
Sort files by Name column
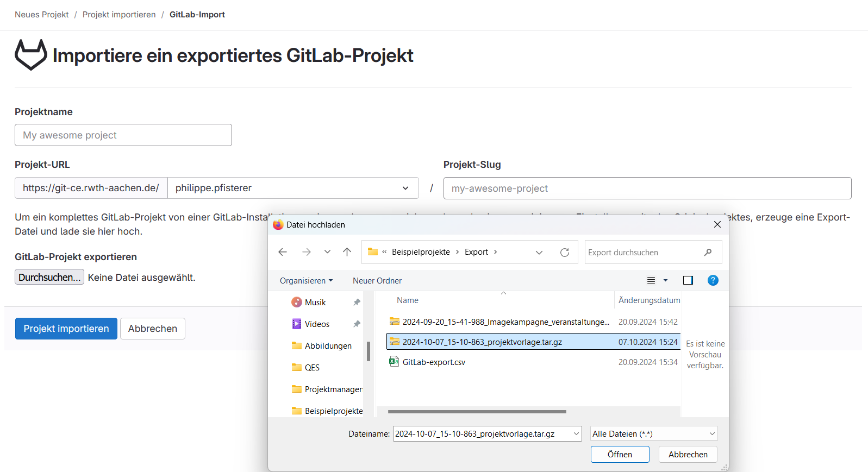(x=408, y=300)
